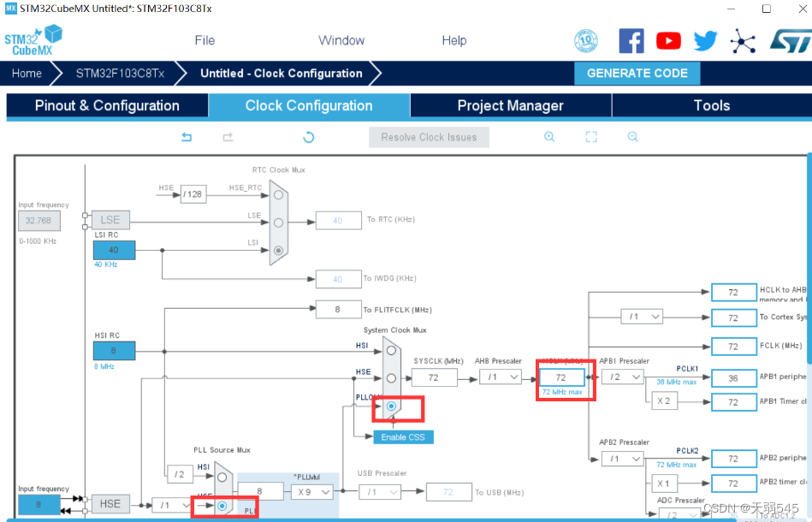Click the zoom in magnifier icon
The image size is (812, 522).
549,137
